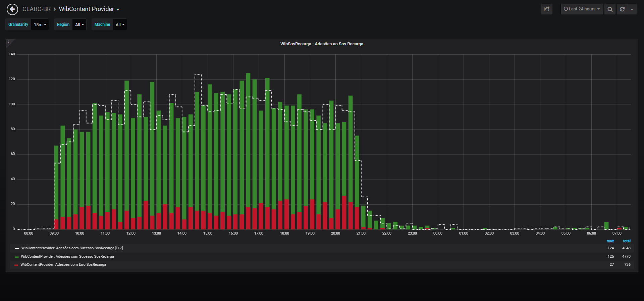This screenshot has height=301, width=644.
Task: Click the max value 124 in legend
Action: (x=611, y=248)
